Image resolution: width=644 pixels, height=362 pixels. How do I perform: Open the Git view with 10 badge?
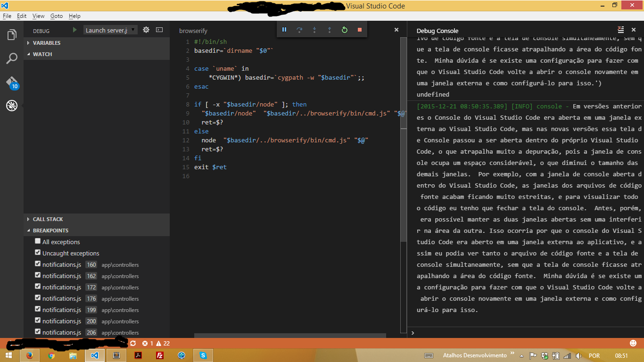point(12,82)
